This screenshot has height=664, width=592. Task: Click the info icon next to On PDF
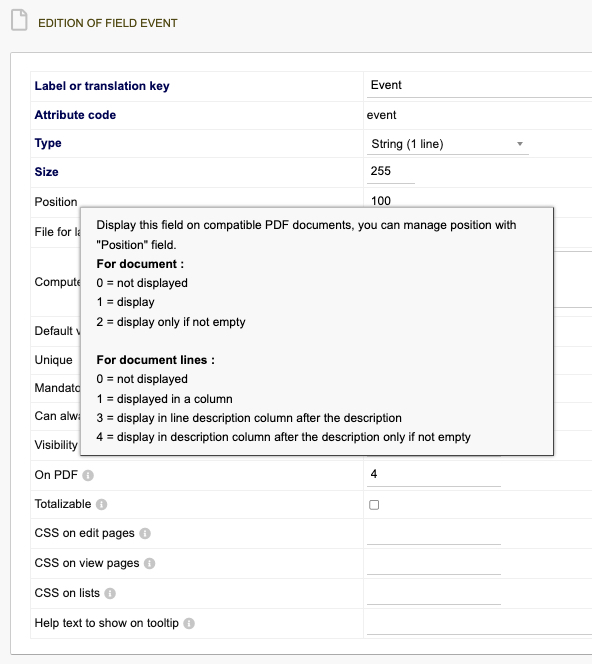click(88, 476)
